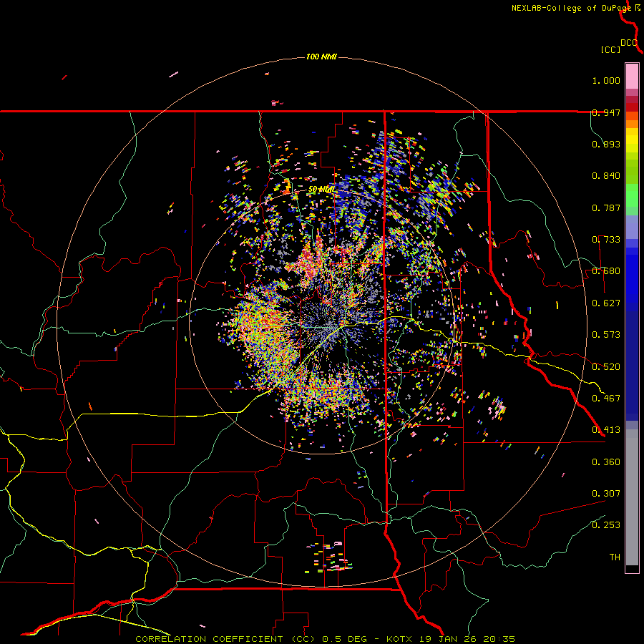This screenshot has height=644, width=644.
Task: Click the 100 NMI range ring label
Action: 321,57
